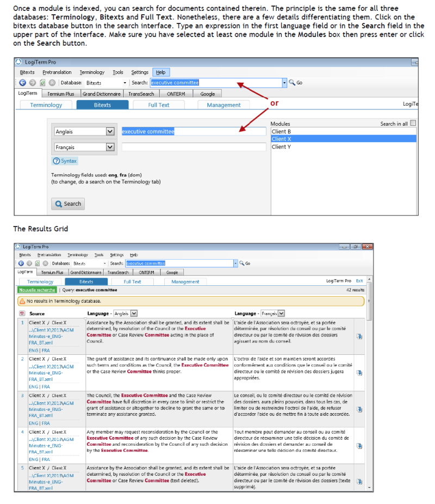Select TransSearch tab in results-grid window

(118, 272)
